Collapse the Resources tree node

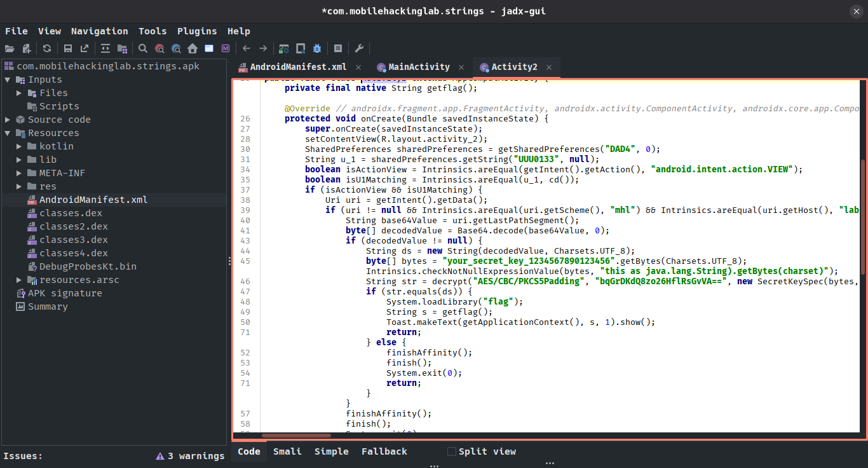tap(8, 133)
